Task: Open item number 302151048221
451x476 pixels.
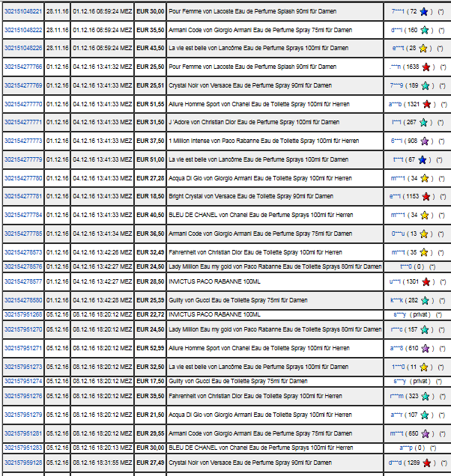Action: pos(23,11)
